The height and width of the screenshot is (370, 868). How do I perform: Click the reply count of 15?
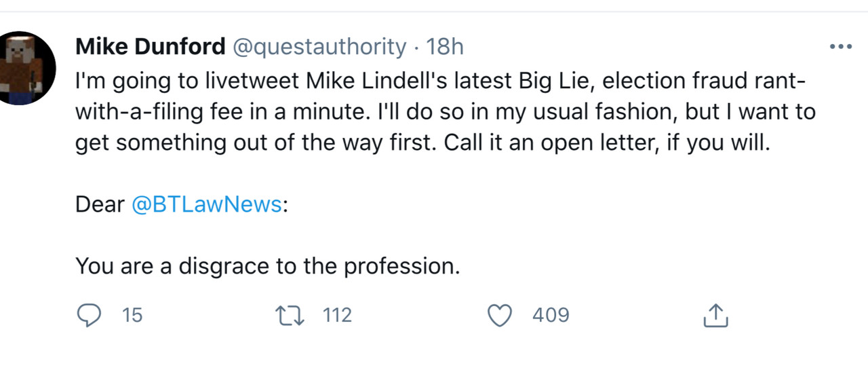132,315
